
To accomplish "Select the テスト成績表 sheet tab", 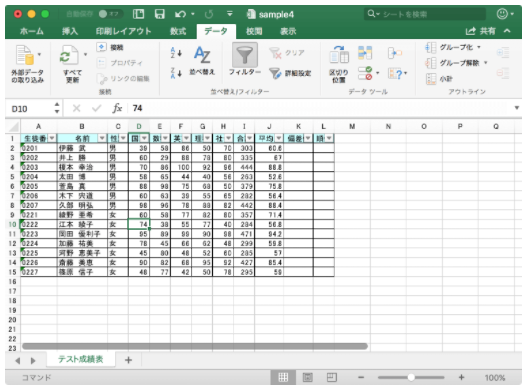I will pyautogui.click(x=80, y=359).
